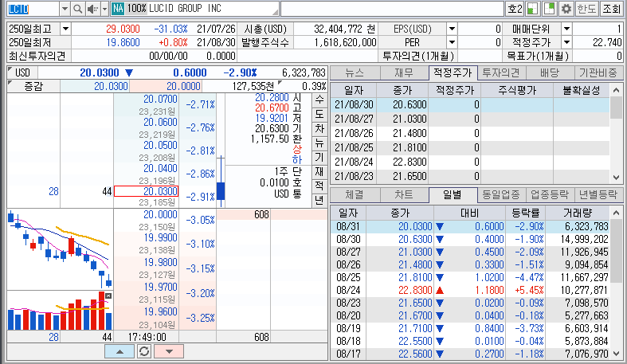Click the LCID ticker code input field
The width and height of the screenshot is (627, 364).
pos(33,9)
